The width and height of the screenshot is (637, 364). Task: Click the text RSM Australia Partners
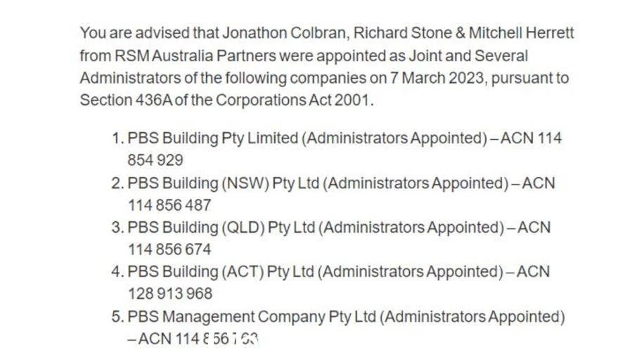tap(195, 56)
